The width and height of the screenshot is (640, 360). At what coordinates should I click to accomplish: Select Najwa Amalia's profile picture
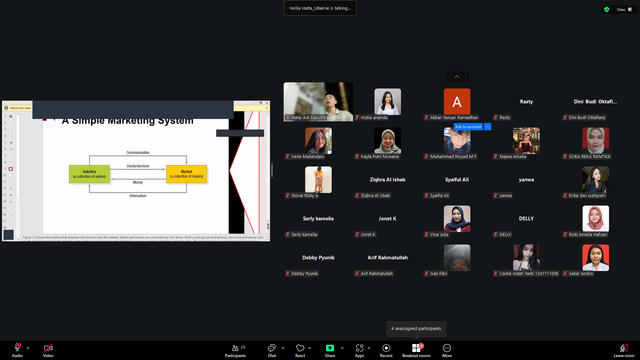[526, 140]
